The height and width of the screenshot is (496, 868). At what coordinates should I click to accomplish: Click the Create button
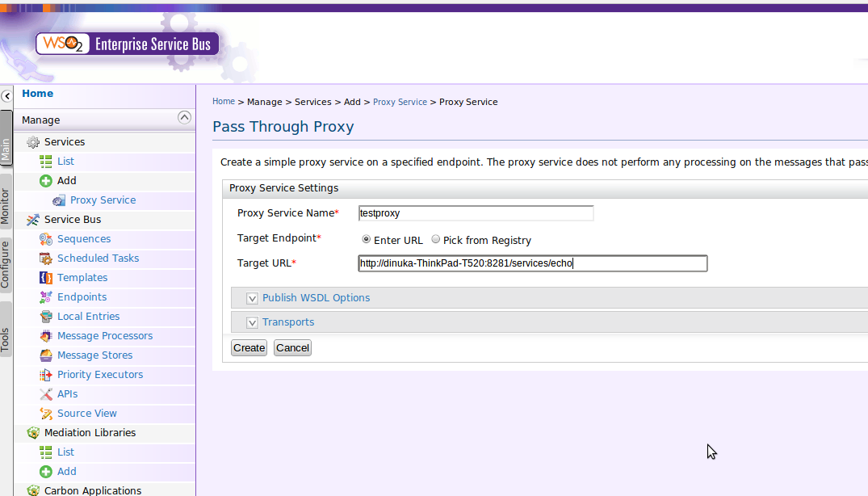pos(249,347)
